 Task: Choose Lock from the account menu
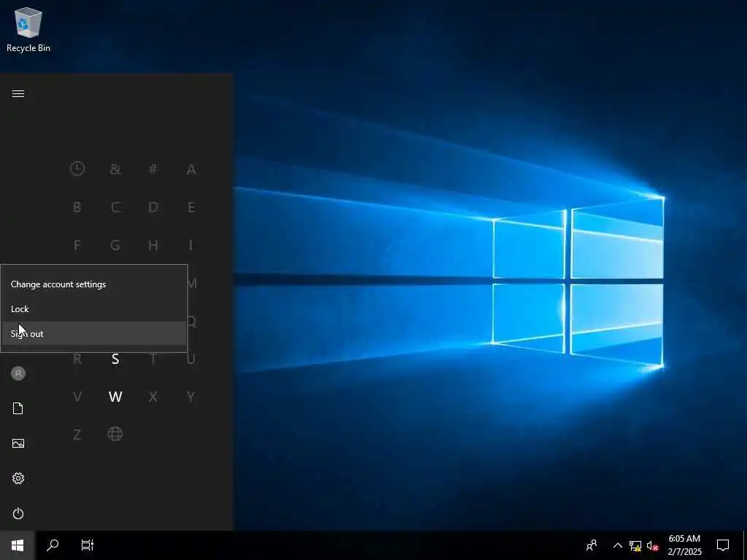pyautogui.click(x=94, y=309)
